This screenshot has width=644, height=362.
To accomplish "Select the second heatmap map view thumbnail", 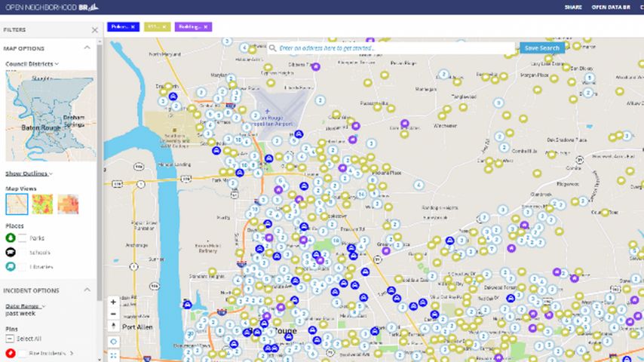I will 42,204.
